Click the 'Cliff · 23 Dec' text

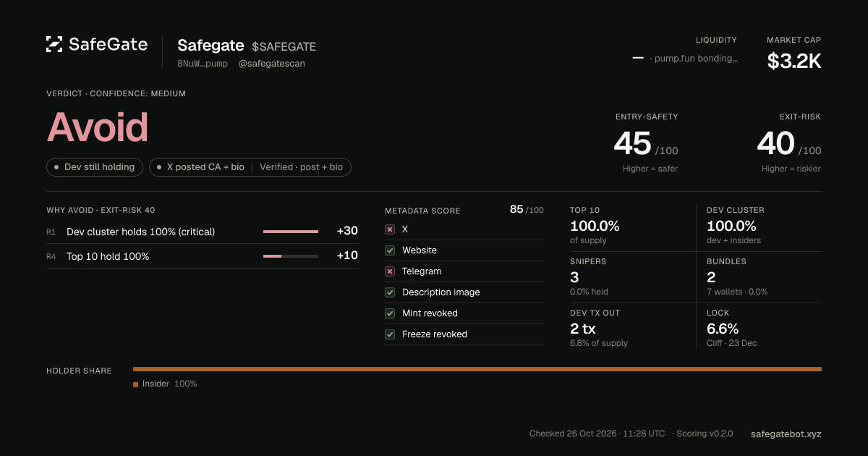tap(732, 343)
